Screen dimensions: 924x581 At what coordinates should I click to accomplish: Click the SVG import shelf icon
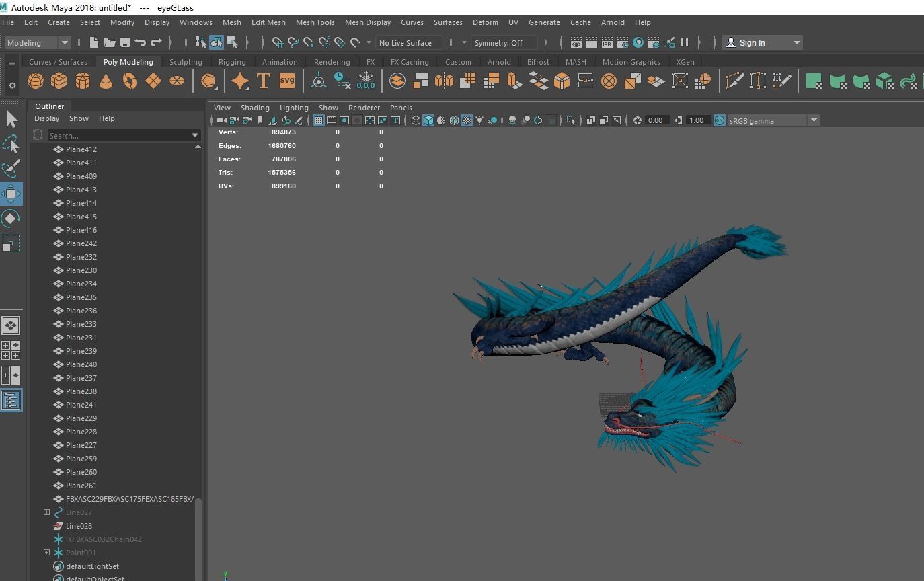(x=287, y=81)
